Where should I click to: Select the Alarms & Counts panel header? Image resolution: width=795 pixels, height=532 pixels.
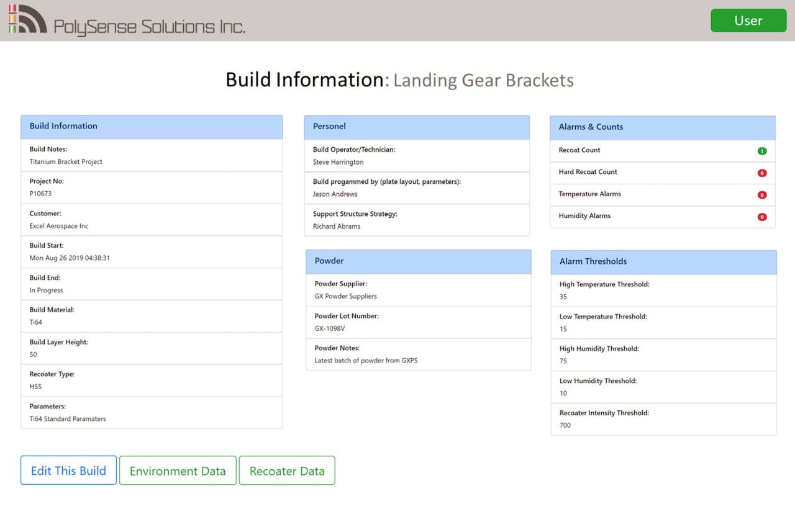click(662, 127)
